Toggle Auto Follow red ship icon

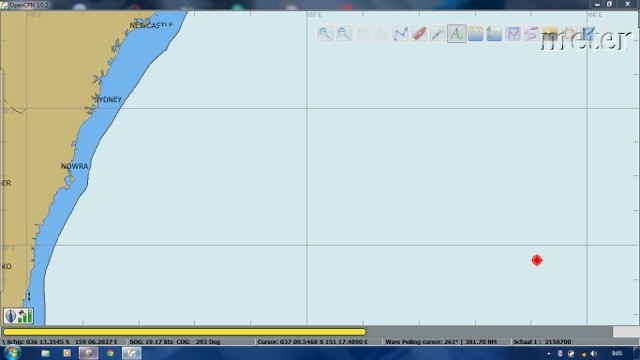coord(419,33)
